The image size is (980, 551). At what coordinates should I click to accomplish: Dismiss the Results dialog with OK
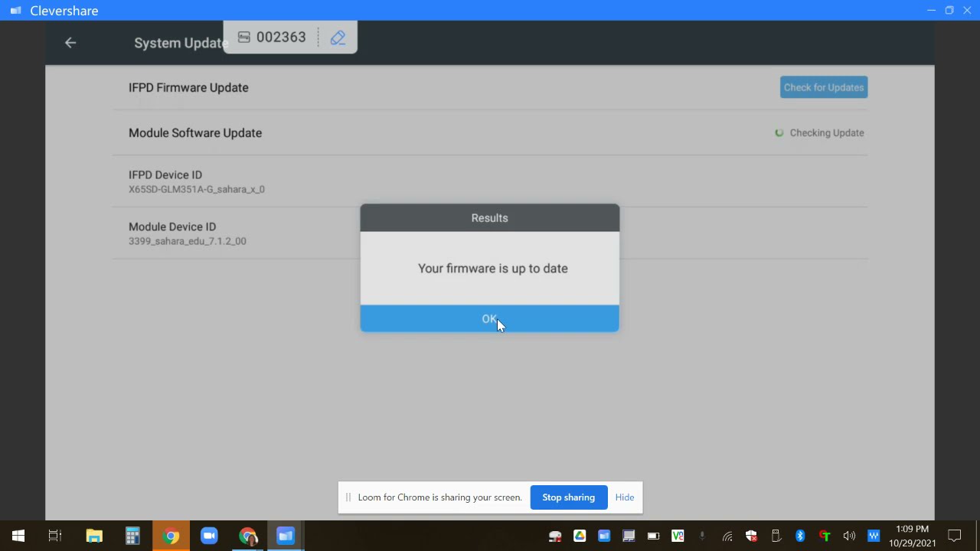click(489, 318)
